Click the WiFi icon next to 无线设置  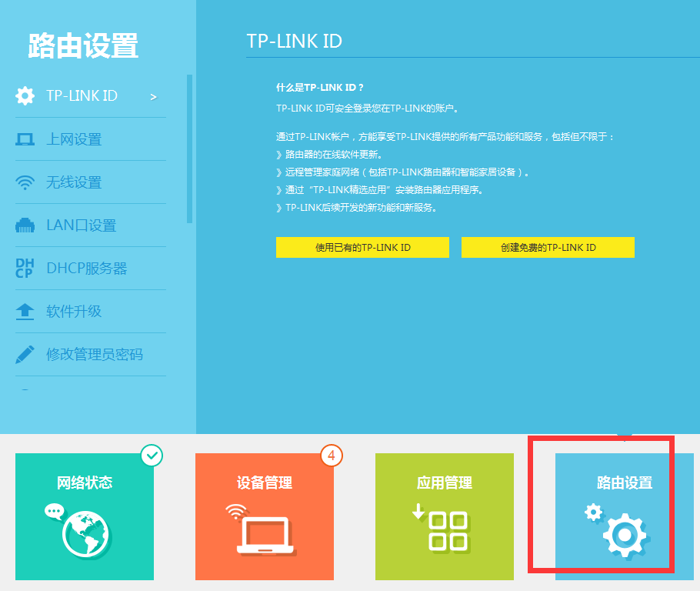[25, 182]
